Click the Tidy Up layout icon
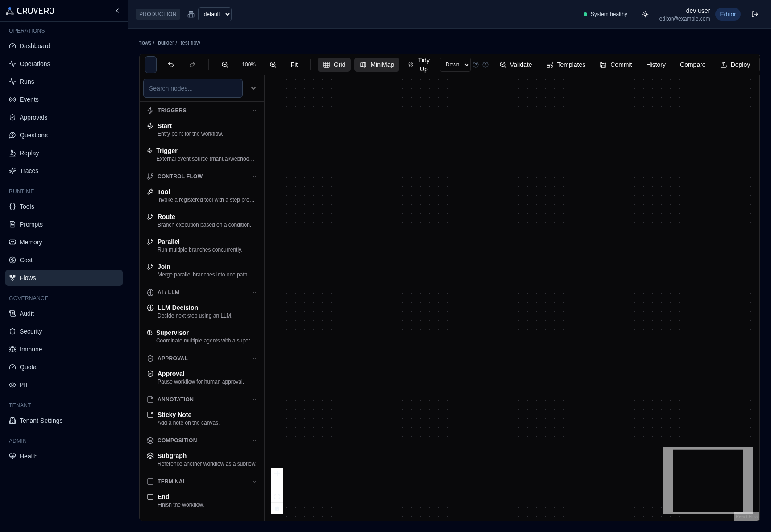This screenshot has height=532, width=771. (410, 65)
